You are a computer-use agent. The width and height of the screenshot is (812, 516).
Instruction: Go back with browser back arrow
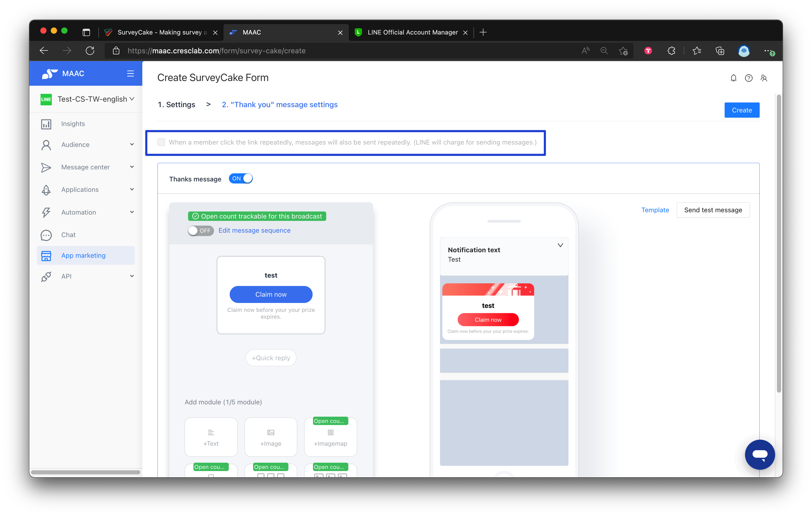pyautogui.click(x=44, y=51)
